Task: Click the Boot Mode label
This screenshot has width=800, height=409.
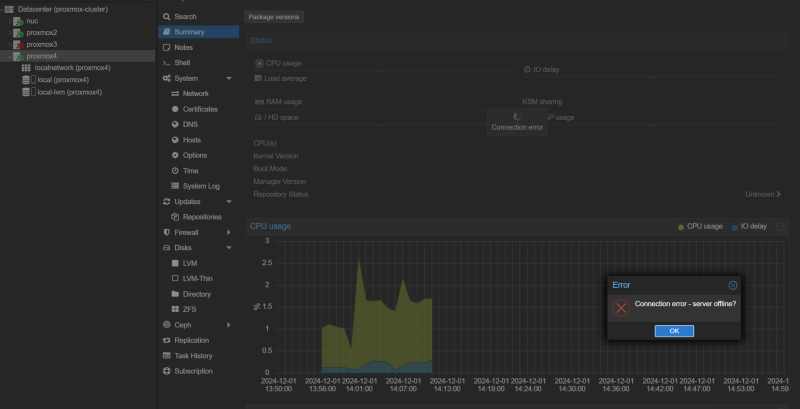Action: tap(270, 169)
